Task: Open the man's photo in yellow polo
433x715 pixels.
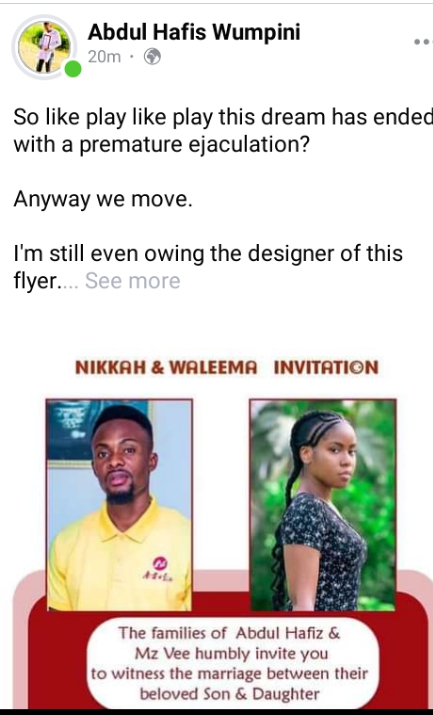Action: (119, 505)
